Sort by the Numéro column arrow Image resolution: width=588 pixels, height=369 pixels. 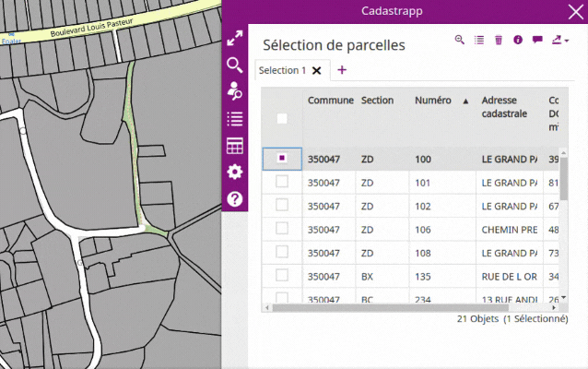(465, 101)
